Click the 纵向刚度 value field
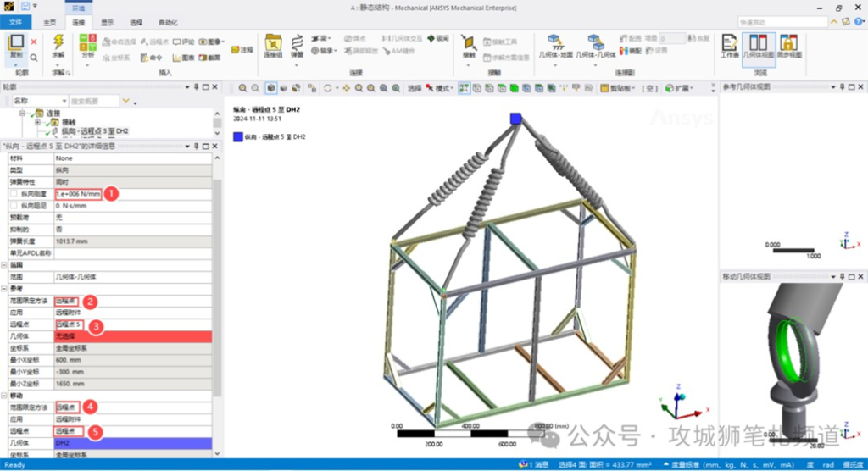 78,194
